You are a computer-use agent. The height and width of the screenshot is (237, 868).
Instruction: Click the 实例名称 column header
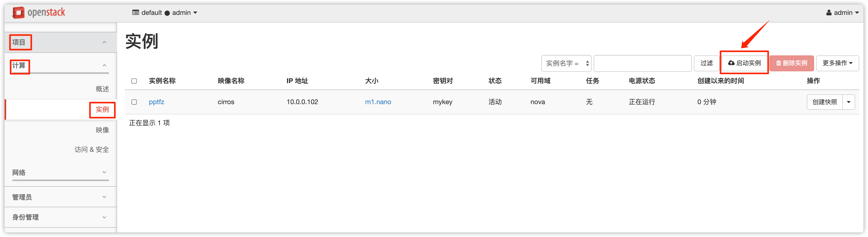(x=162, y=81)
